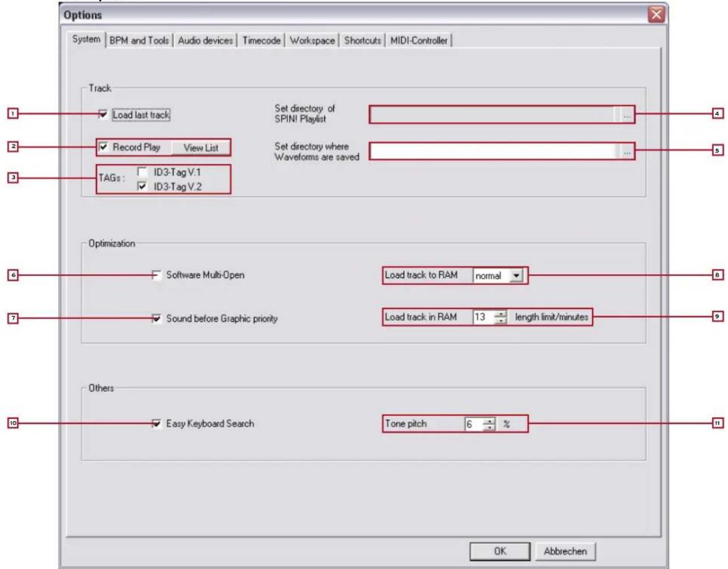728x569 pixels.
Task: Go to the MIDI-Controller tab
Action: 418,41
